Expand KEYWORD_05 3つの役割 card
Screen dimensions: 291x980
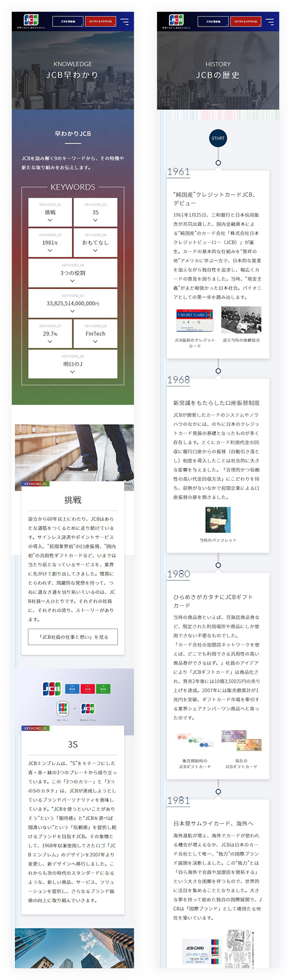click(73, 273)
